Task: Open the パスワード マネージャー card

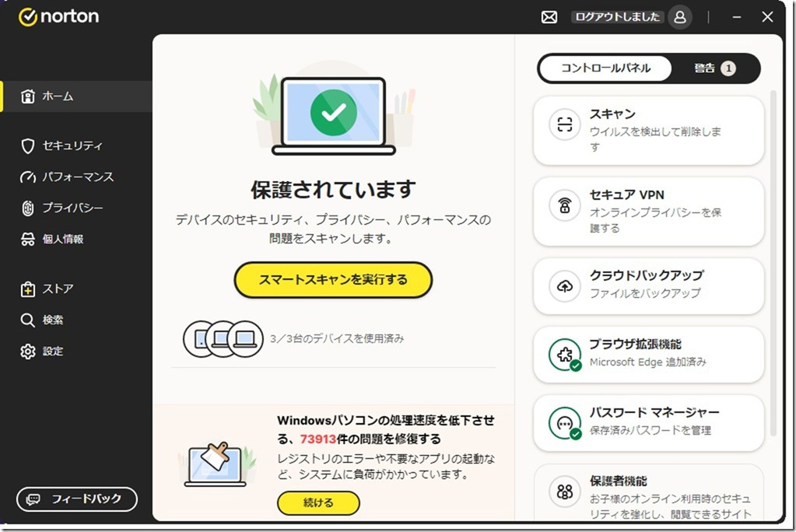Action: click(649, 423)
